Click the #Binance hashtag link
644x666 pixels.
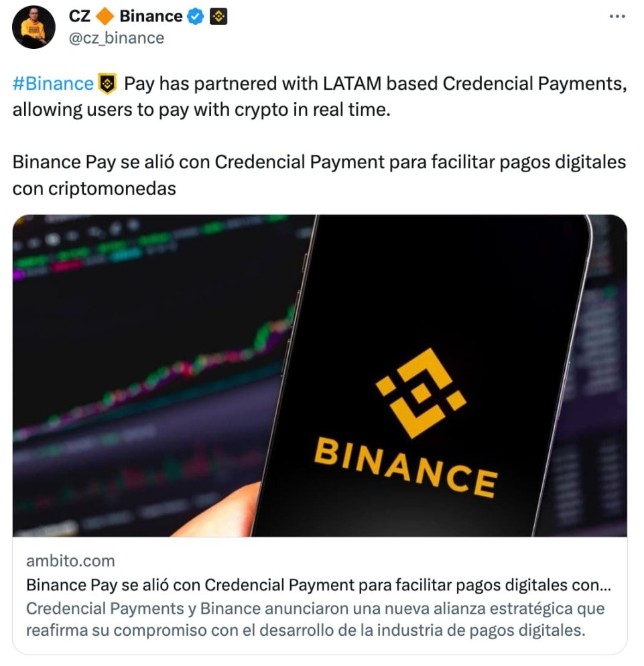(53, 83)
